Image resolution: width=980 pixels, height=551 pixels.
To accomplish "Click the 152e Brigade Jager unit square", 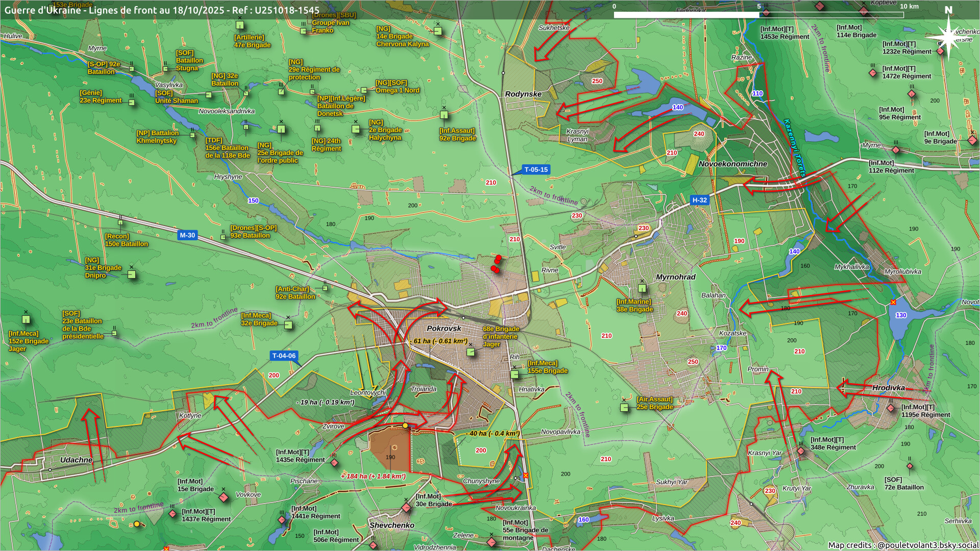I will 26,320.
